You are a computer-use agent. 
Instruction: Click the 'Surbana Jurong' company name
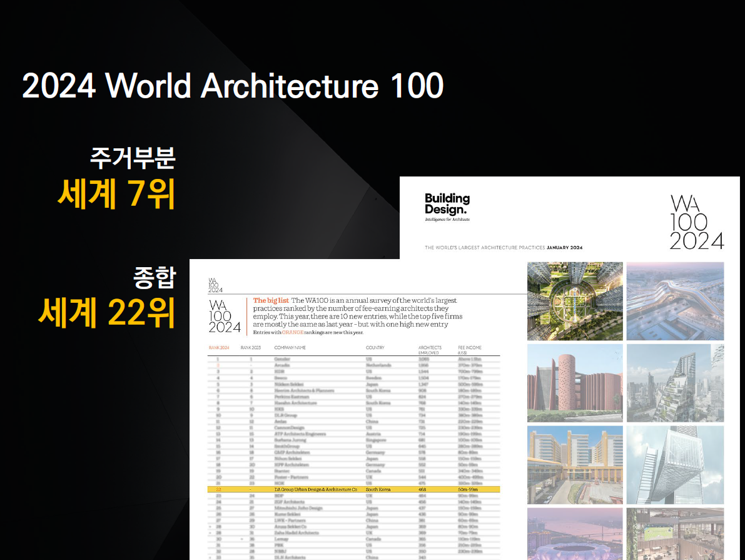(x=290, y=440)
